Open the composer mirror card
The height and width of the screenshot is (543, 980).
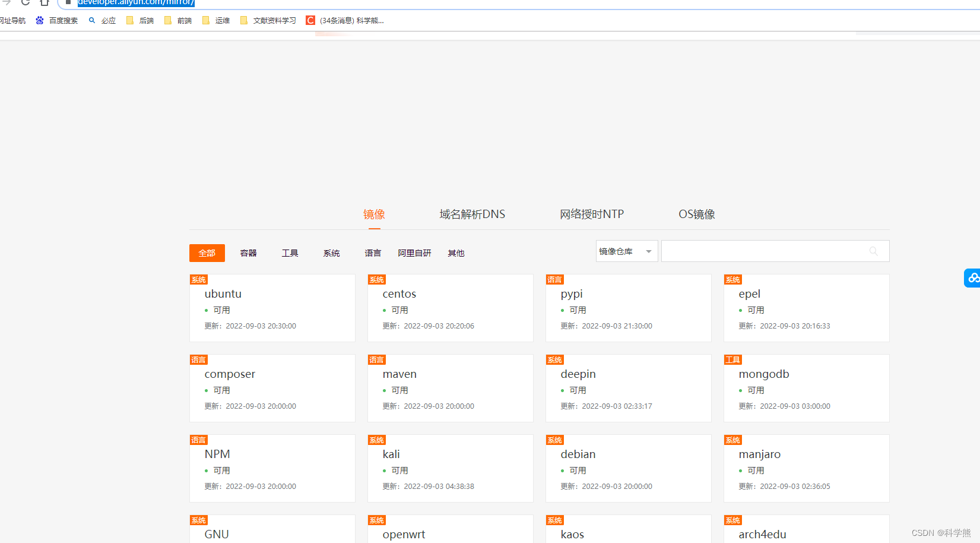coord(272,388)
